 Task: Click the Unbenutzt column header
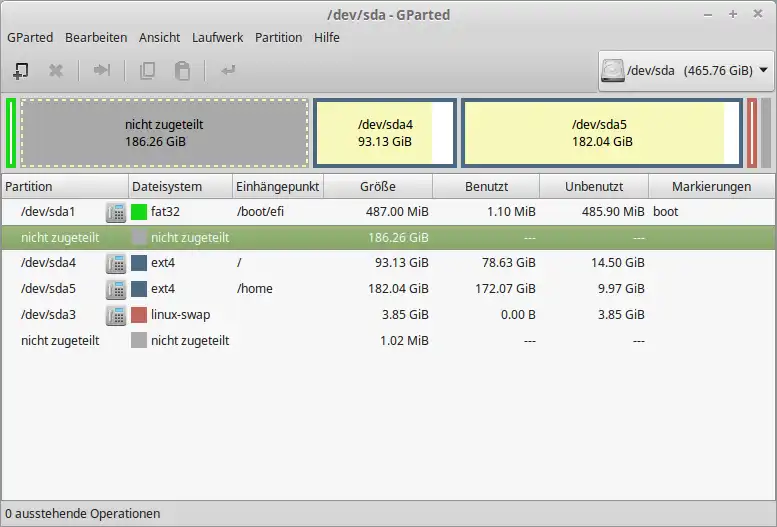[x=594, y=186]
